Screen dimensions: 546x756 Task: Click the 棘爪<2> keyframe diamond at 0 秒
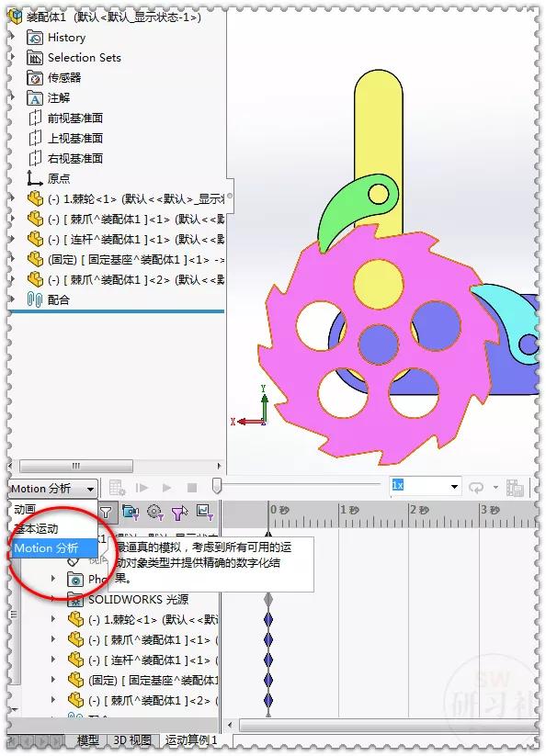268,700
